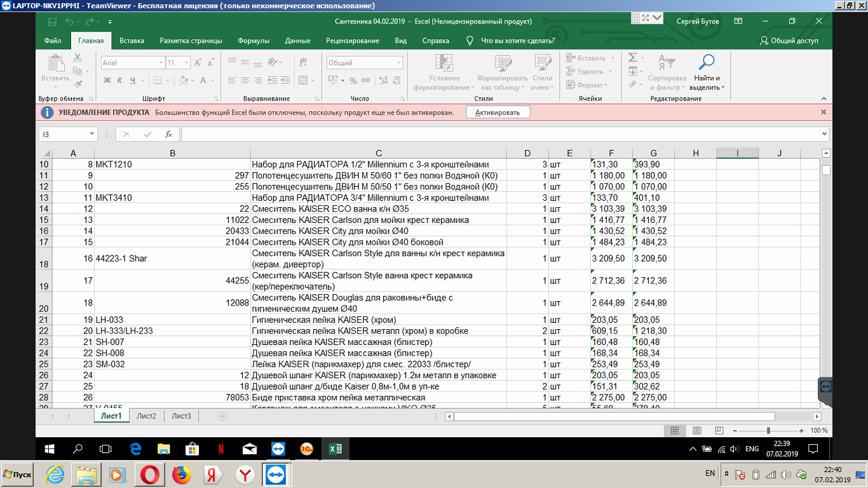
Task: Collapse the ribbon with arrow
Action: pos(824,98)
